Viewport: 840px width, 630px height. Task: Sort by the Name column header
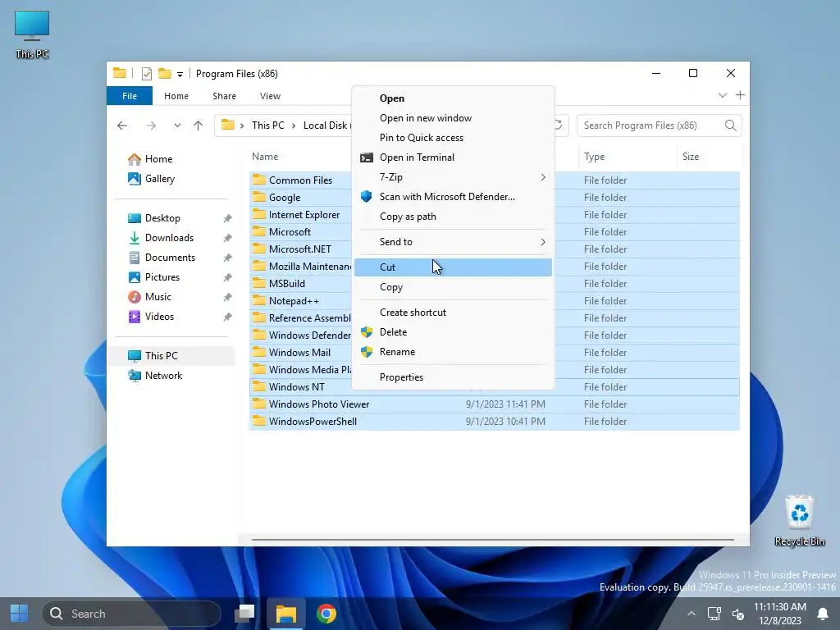click(265, 157)
